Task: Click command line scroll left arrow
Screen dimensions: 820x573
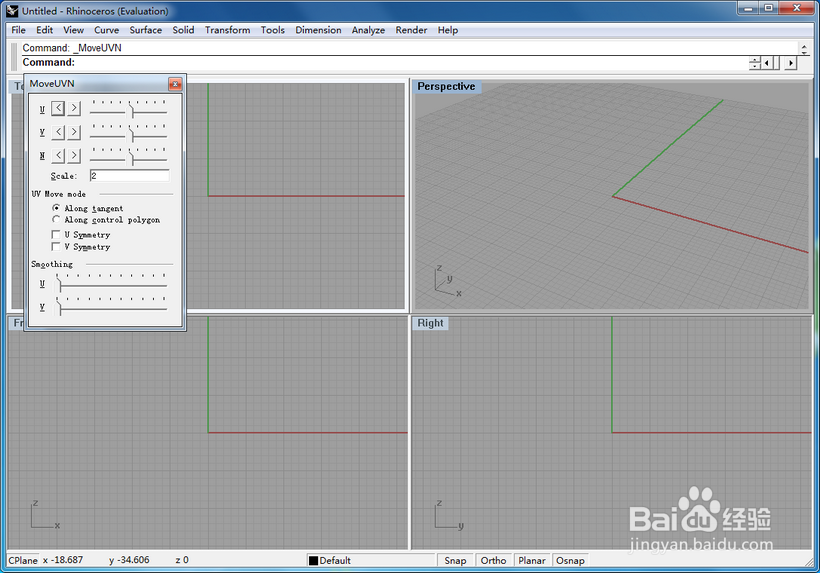Action: click(x=767, y=63)
